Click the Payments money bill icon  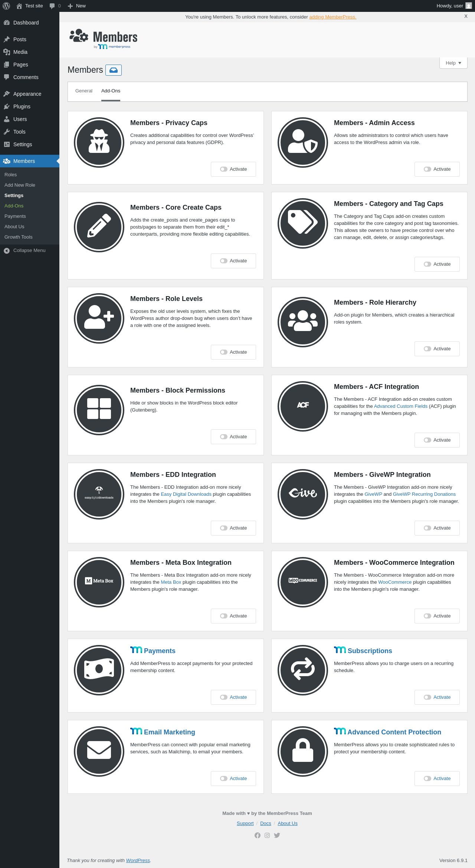pos(99,670)
